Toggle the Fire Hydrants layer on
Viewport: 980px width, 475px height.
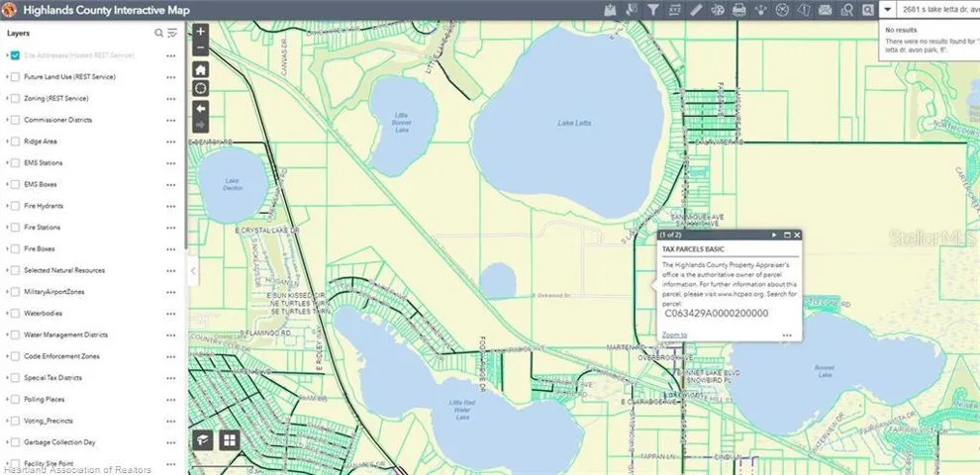(x=16, y=206)
